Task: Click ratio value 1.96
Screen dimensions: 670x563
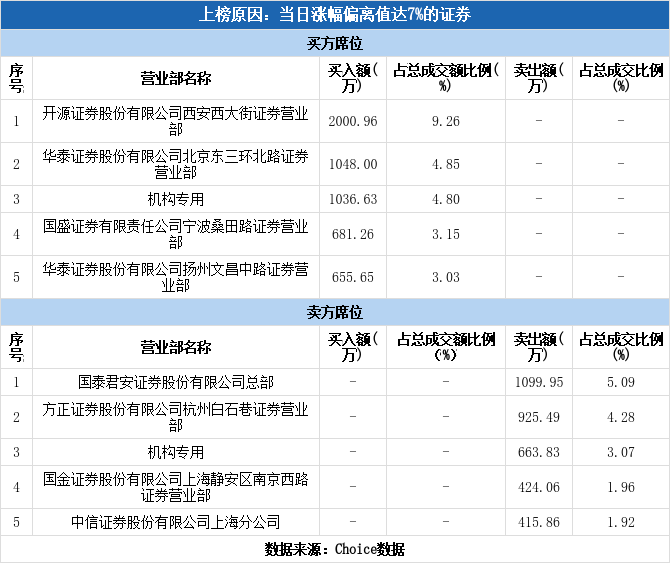Action: 621,487
